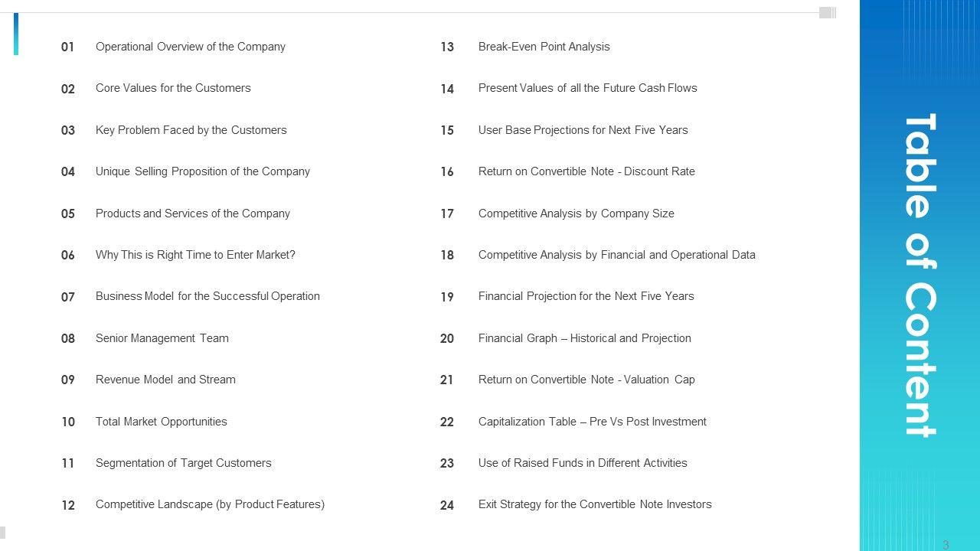Select 'Capitalization Table – Pre Vs Post Investment'
Screen dimensions: 980x551
pyautogui.click(x=592, y=422)
